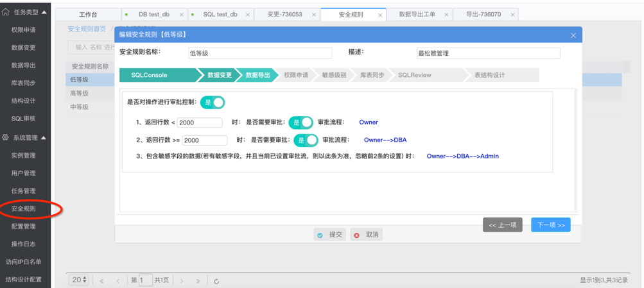Select the SQLConsole step

tap(158, 76)
